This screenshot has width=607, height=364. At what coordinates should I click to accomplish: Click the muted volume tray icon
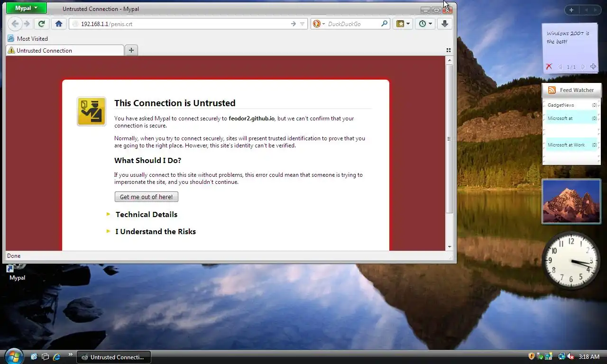tap(570, 356)
